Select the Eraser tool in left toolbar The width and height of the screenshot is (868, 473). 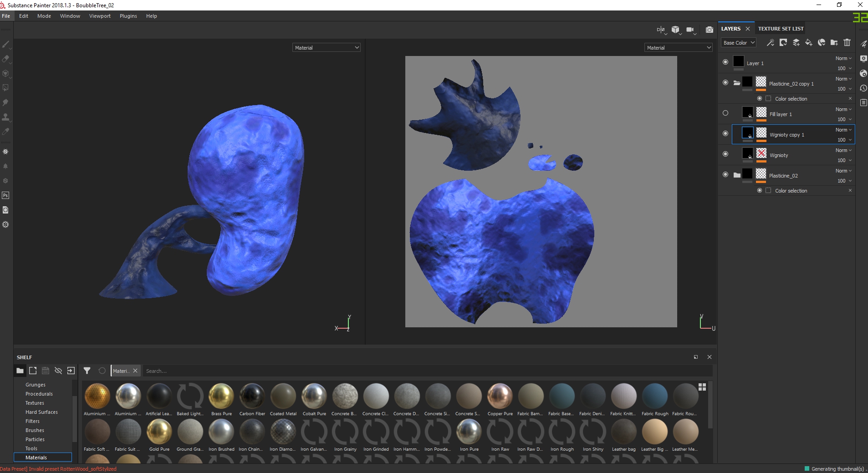[5, 59]
